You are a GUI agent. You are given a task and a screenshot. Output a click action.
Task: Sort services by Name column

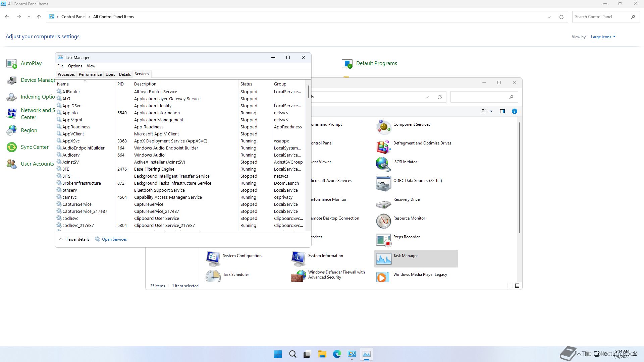coord(85,84)
